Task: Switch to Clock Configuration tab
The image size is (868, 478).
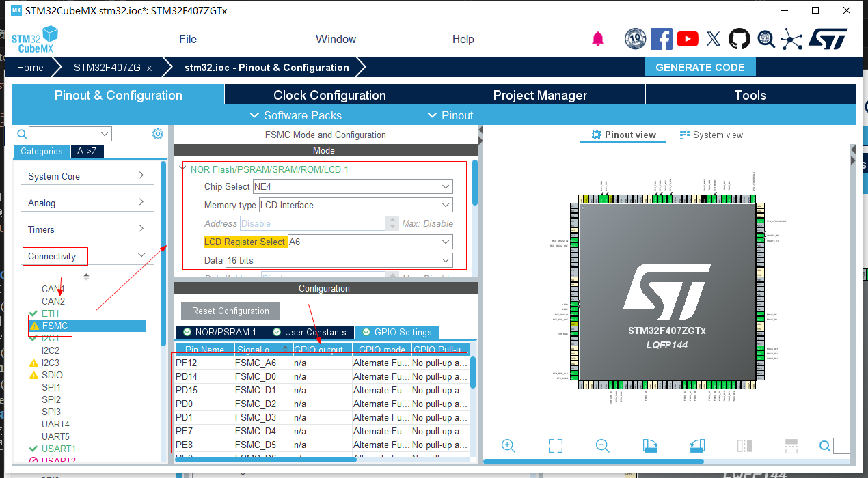Action: point(329,95)
